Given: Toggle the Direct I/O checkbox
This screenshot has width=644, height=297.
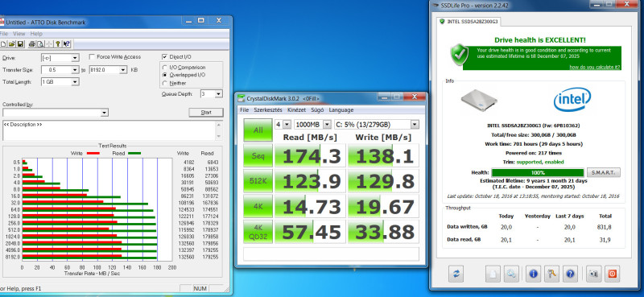Looking at the screenshot, I should click(x=165, y=56).
